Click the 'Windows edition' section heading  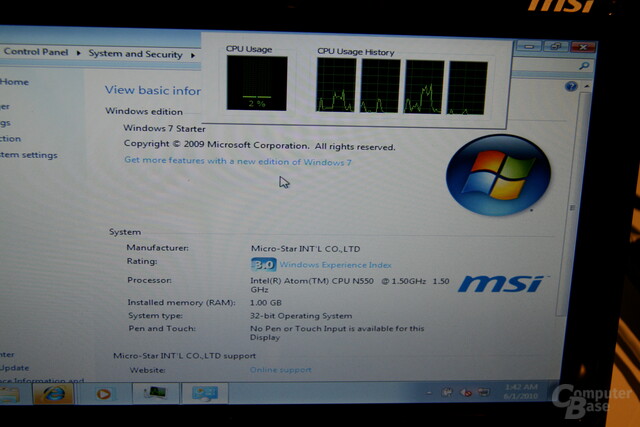[x=144, y=111]
